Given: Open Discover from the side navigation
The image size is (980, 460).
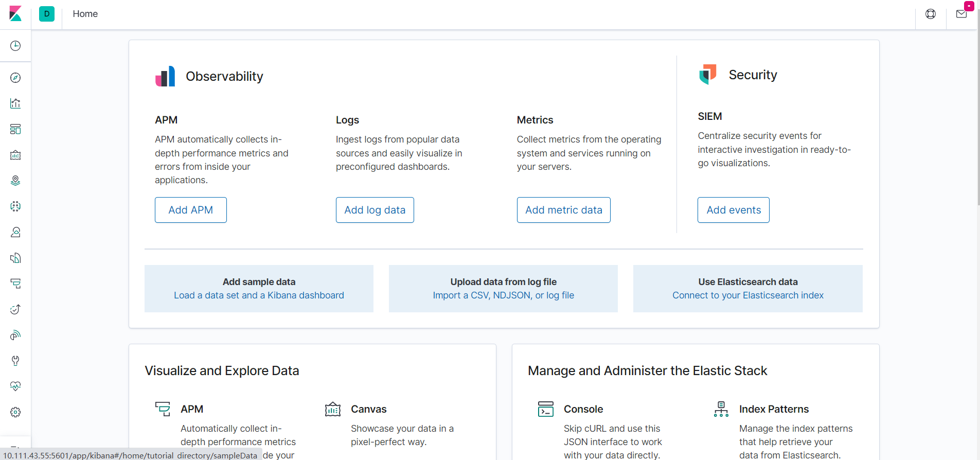Looking at the screenshot, I should tap(15, 78).
